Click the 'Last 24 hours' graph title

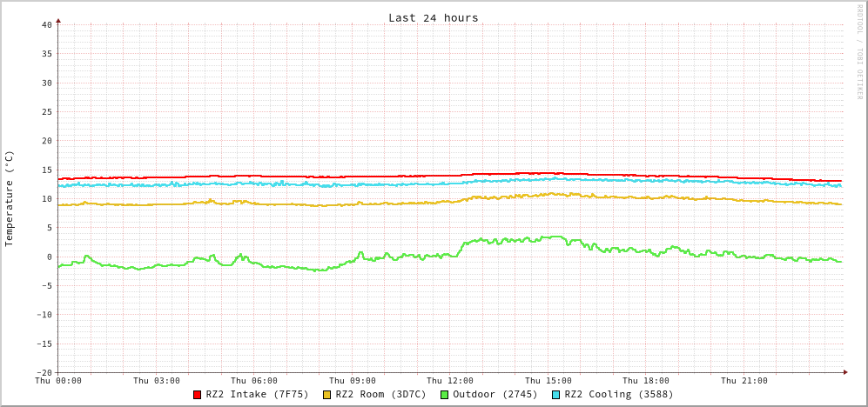pos(433,17)
